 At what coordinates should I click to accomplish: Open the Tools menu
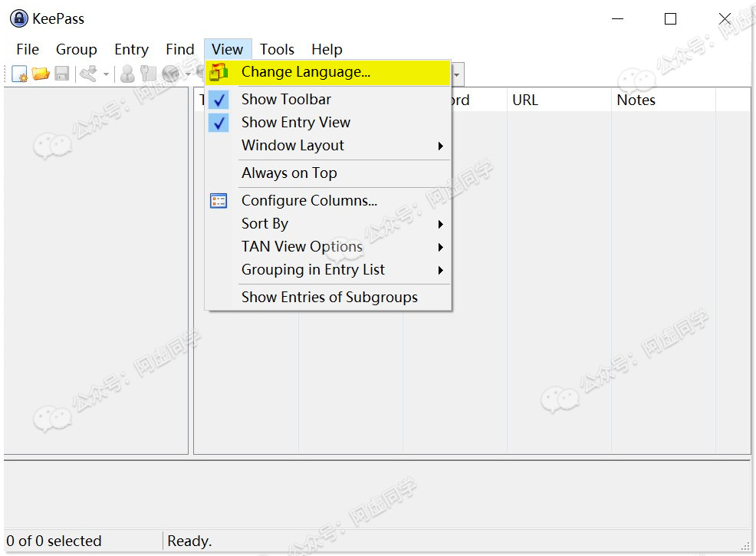pyautogui.click(x=277, y=50)
